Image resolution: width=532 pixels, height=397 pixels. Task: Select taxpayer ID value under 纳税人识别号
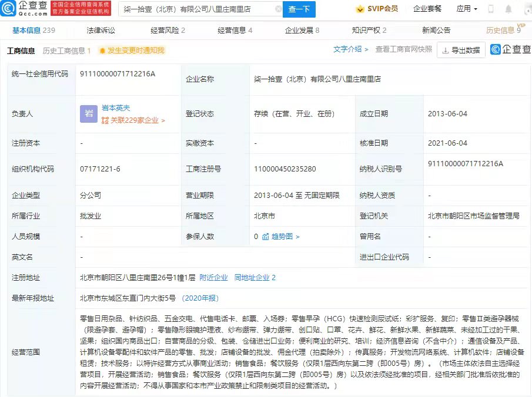(466, 164)
